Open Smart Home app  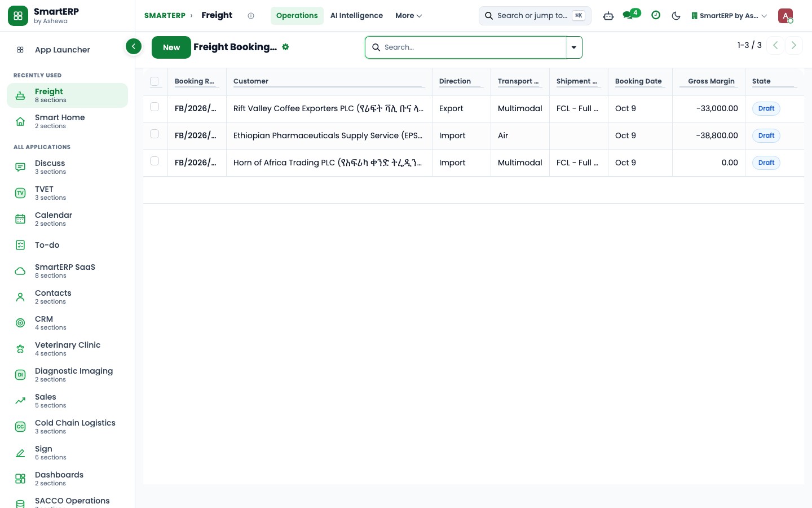[67, 121]
